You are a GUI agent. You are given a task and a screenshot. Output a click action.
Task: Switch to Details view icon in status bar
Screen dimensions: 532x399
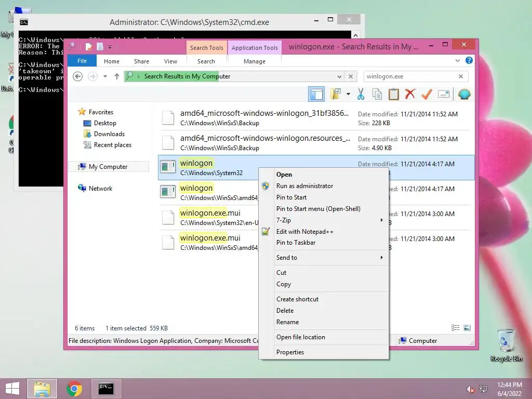(x=455, y=328)
